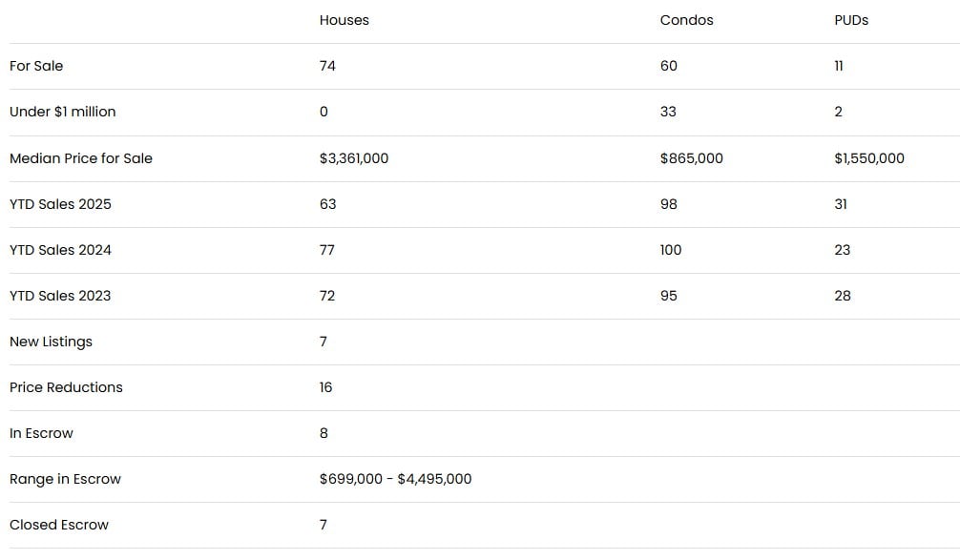Screen dimensions: 960x560
Task: Select the Houses For Sale value 74
Action: tap(327, 66)
